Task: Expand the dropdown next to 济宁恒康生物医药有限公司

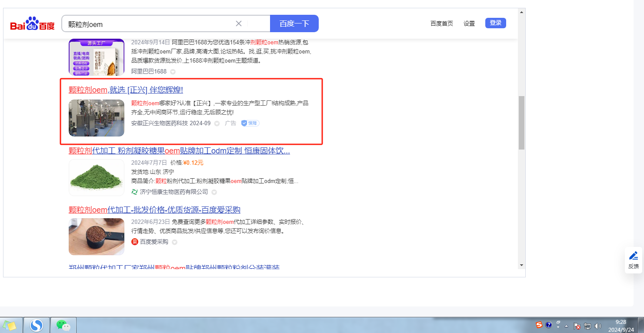Action: click(214, 192)
